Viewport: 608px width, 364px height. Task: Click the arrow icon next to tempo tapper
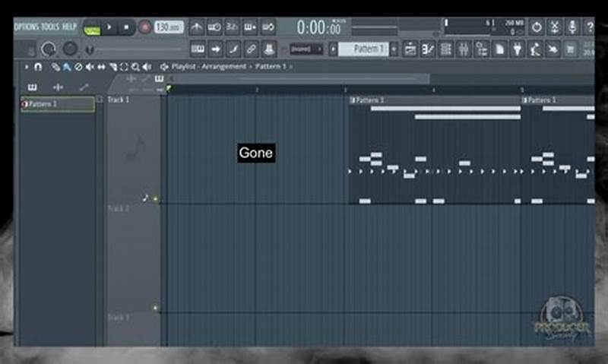click(553, 49)
